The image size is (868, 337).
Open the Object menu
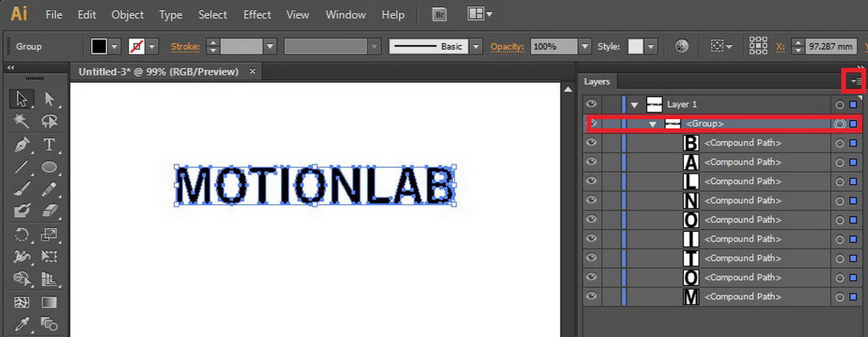[127, 14]
